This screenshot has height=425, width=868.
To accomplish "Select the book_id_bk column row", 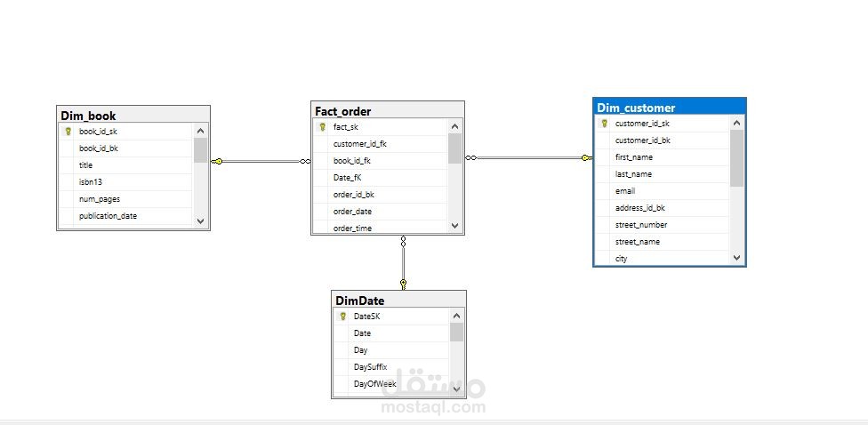I will pos(125,148).
